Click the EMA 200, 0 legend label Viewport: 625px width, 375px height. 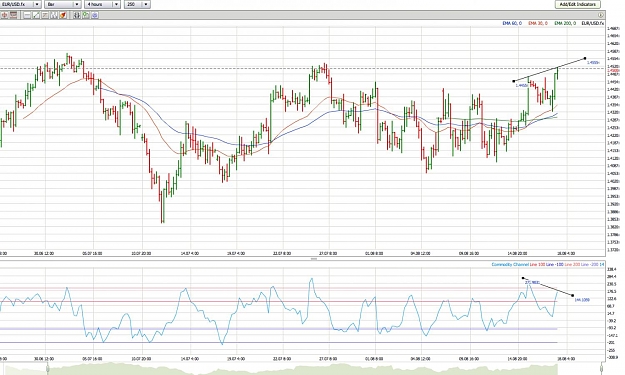pyautogui.click(x=565, y=24)
